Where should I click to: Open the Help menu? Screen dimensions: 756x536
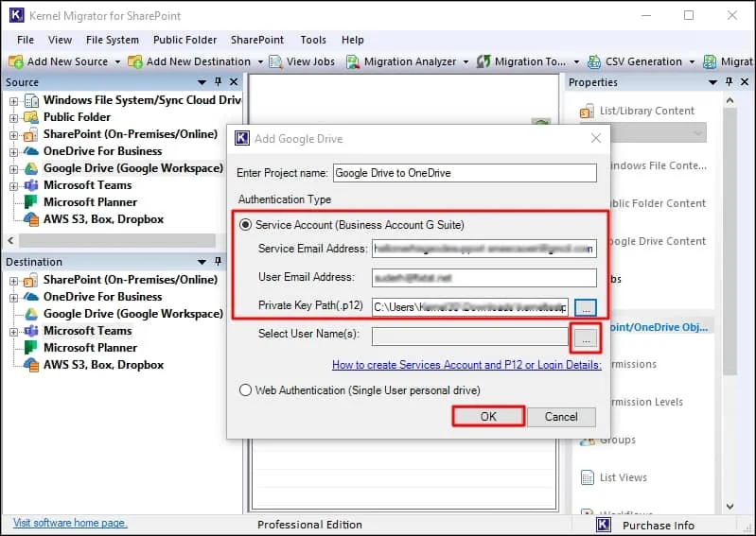352,40
